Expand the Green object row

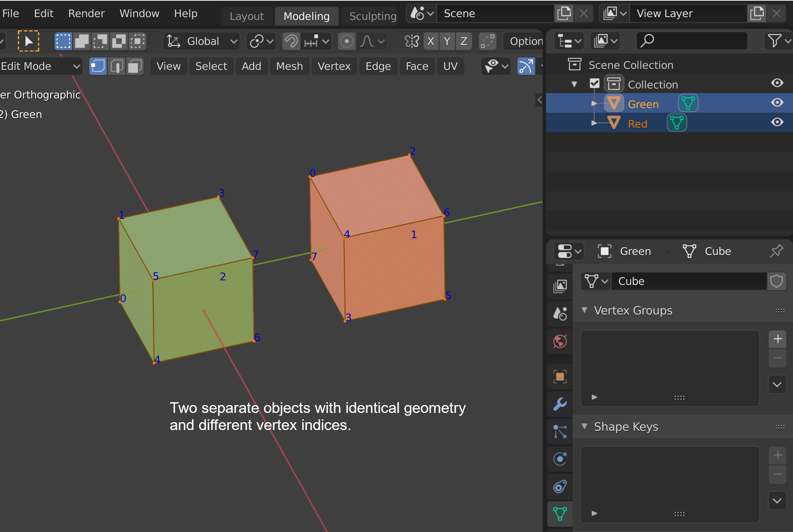(594, 104)
